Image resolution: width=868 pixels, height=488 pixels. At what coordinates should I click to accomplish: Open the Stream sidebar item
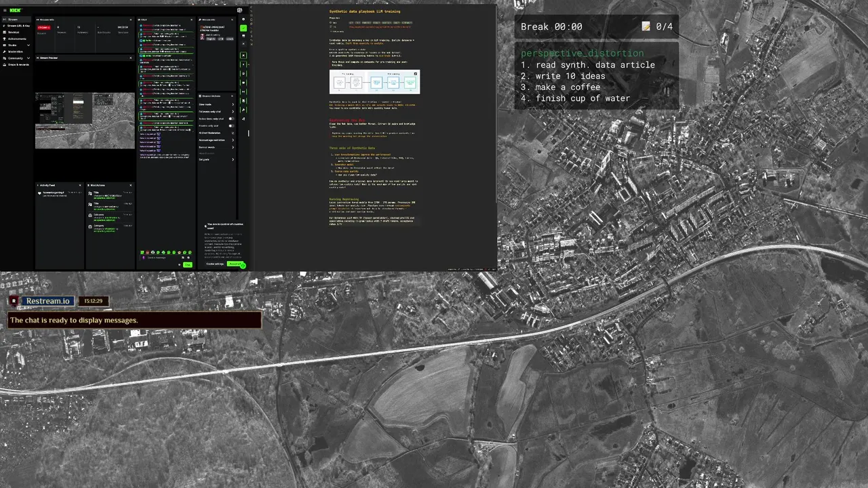(16, 20)
